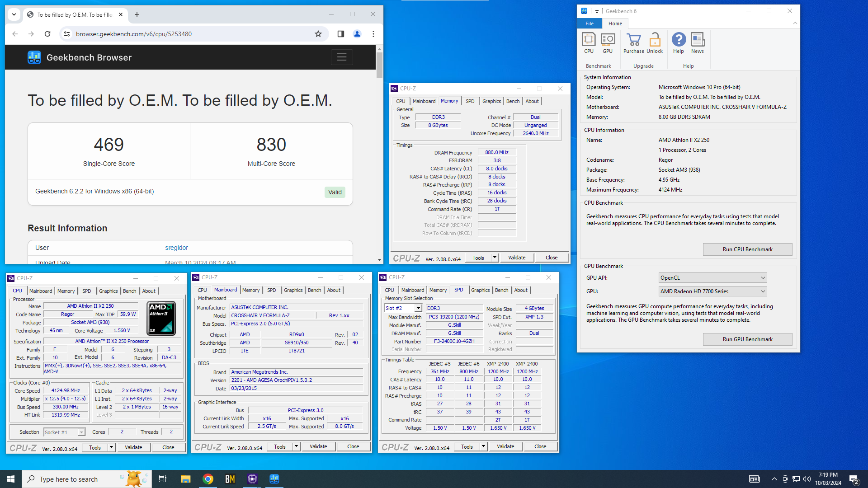Open the Chrome tab search dropdown

click(14, 14)
